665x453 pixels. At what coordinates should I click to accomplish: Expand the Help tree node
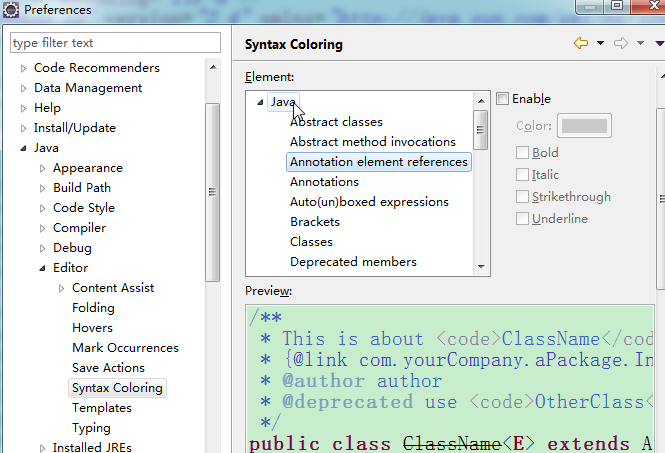point(23,108)
